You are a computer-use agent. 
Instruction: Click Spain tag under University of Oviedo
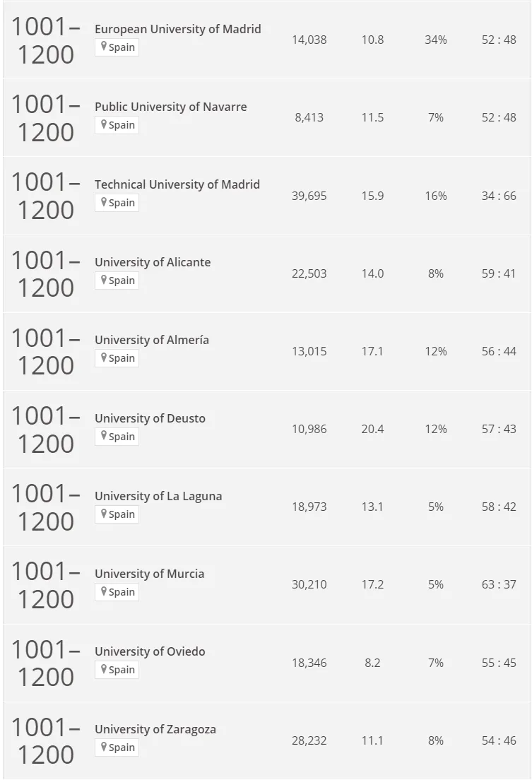(x=117, y=670)
